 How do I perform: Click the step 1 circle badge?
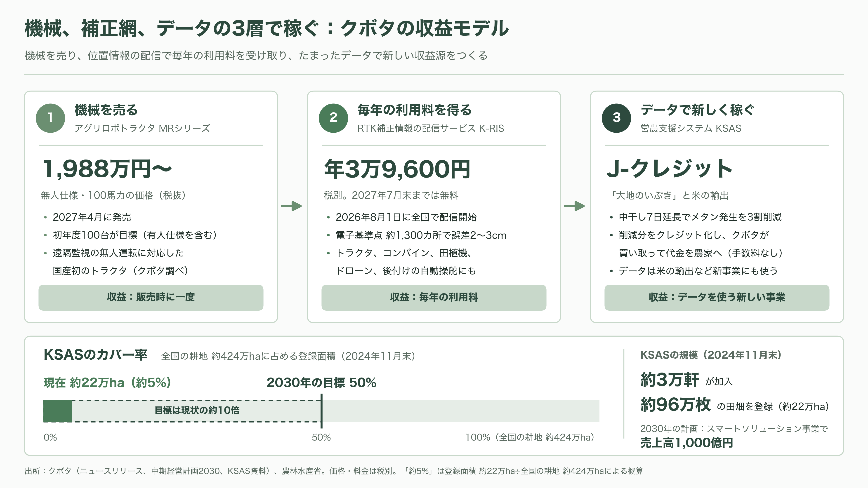point(50,118)
